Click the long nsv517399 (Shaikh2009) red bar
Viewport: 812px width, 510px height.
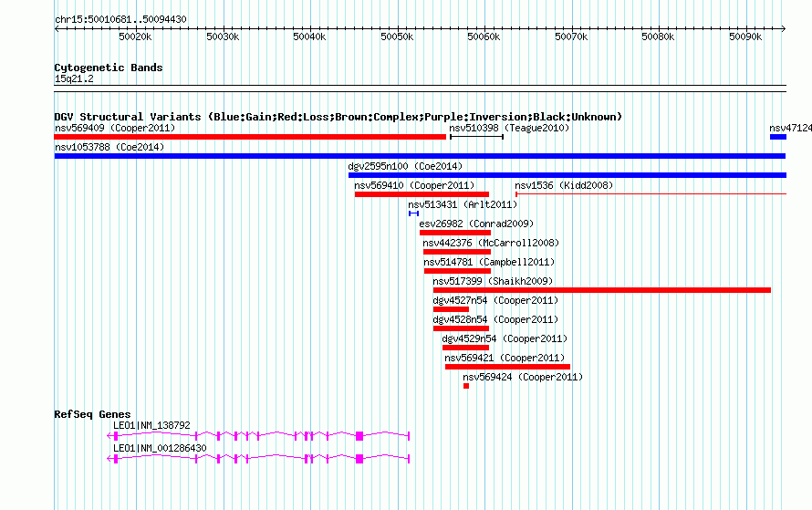602,290
